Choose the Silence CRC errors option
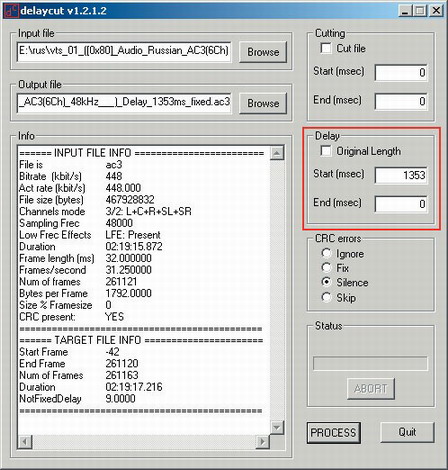This screenshot has width=448, height=470. point(327,282)
